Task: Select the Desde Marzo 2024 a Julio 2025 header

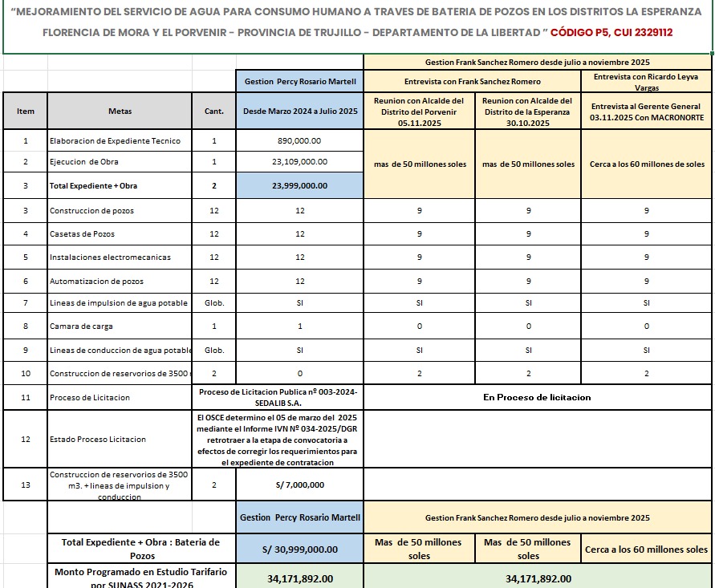Action: pyautogui.click(x=300, y=111)
